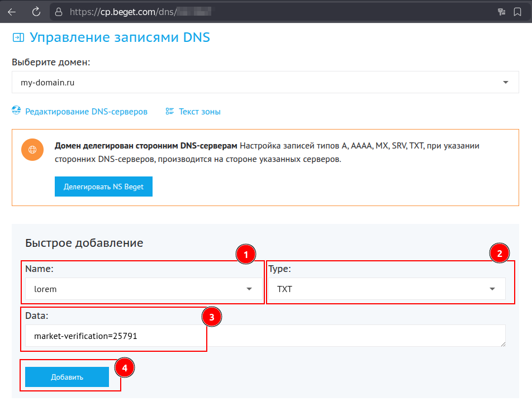Click the resize grip of the Data textarea

(x=502, y=345)
